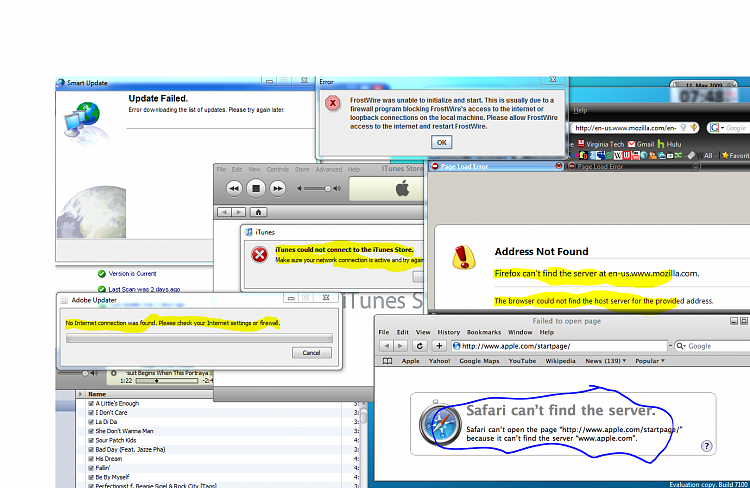The width and height of the screenshot is (750, 488).
Task: Toggle checkbox for Fallin'
Action: (x=91, y=468)
